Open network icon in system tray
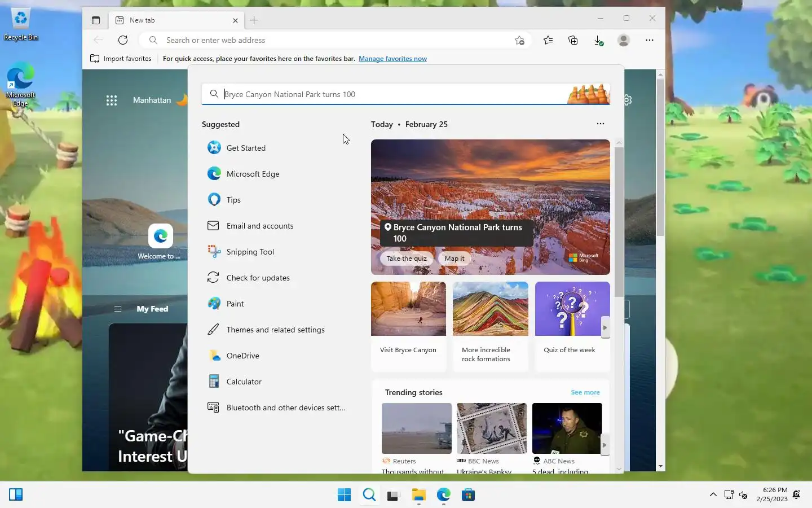 729,494
